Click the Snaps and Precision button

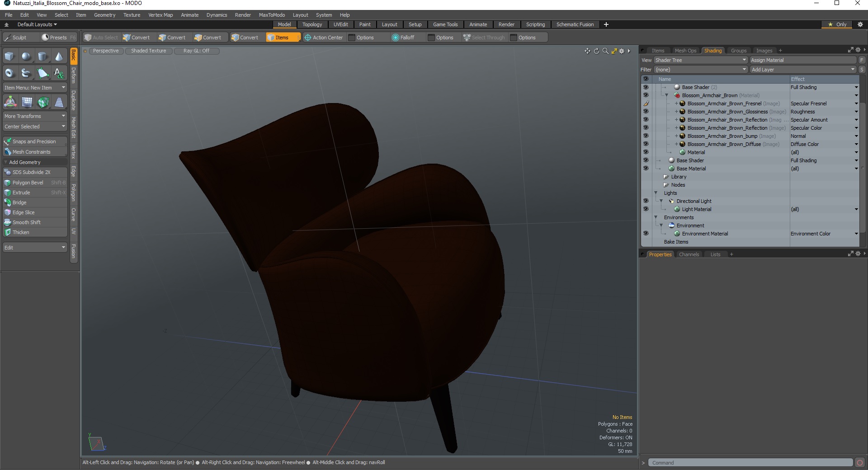[35, 141]
